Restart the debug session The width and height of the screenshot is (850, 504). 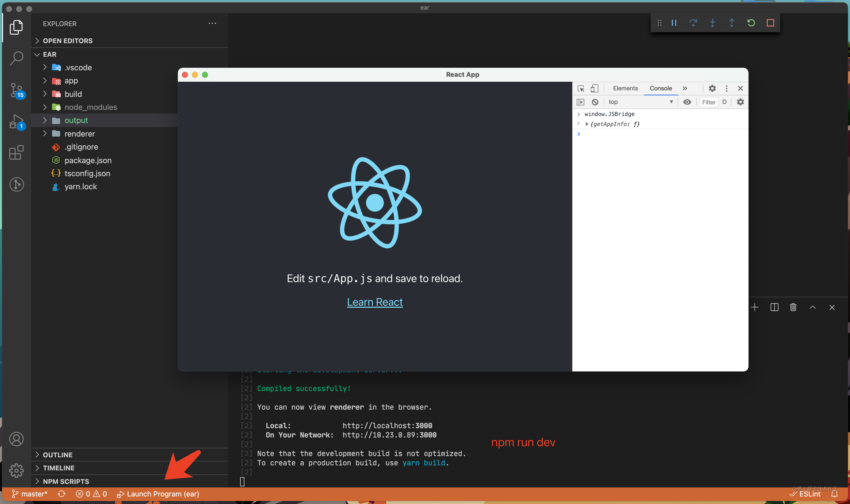(751, 23)
